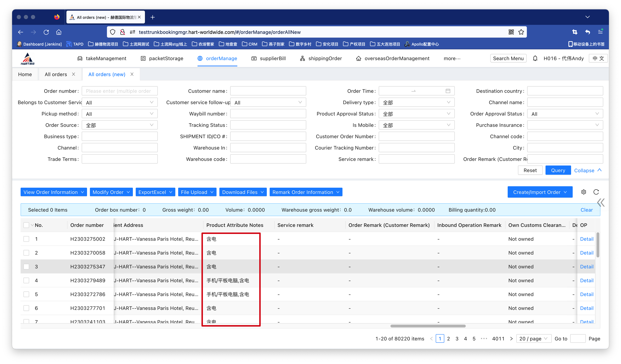Screen dimensions: 621x364
Task: Check the box for order H2303275002
Action: [x=26, y=239]
